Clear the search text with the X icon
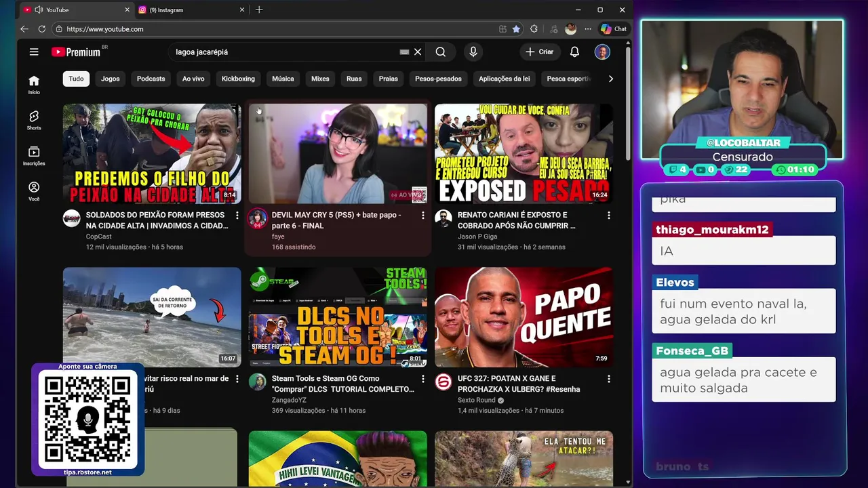 click(418, 52)
